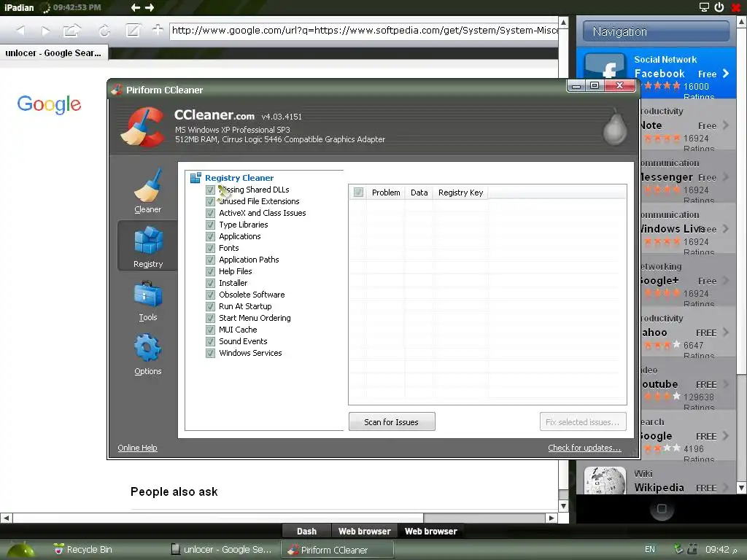Expand the Messenger app entry chevron
Image resolution: width=747 pixels, height=560 pixels.
tap(725, 176)
